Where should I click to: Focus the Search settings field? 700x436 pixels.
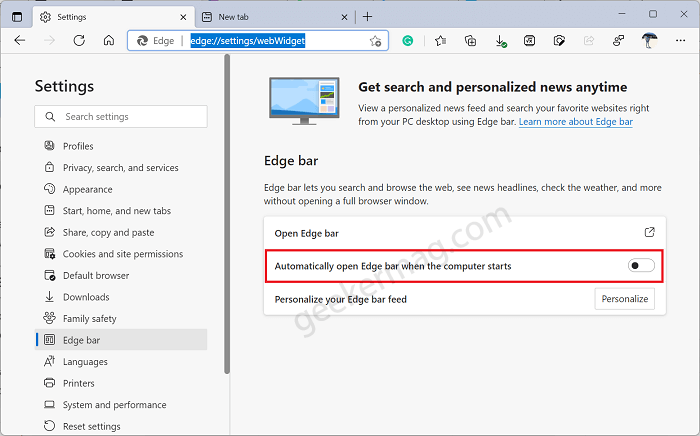[121, 116]
